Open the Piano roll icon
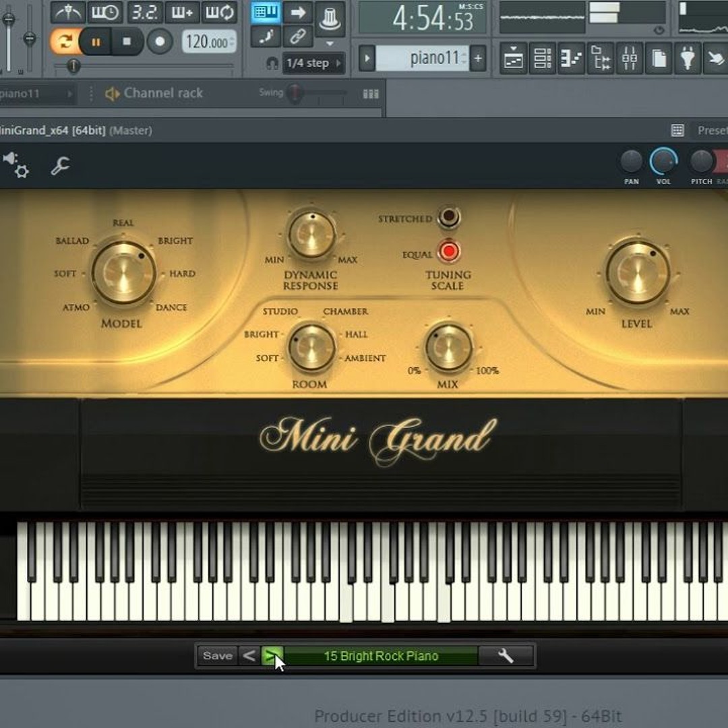Screen dimensions: 728x728 tap(572, 59)
